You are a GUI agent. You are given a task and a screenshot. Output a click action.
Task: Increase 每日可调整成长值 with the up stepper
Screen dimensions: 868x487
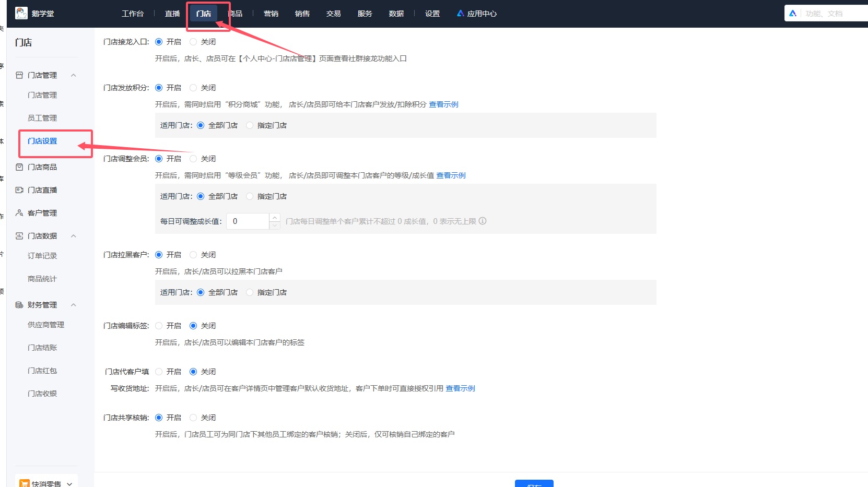click(x=274, y=218)
